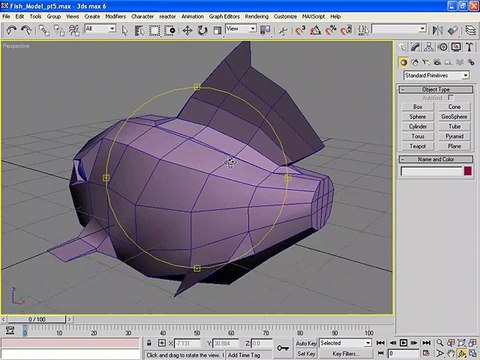
Task: Click the Pyramid primitive button
Action: coord(454,136)
